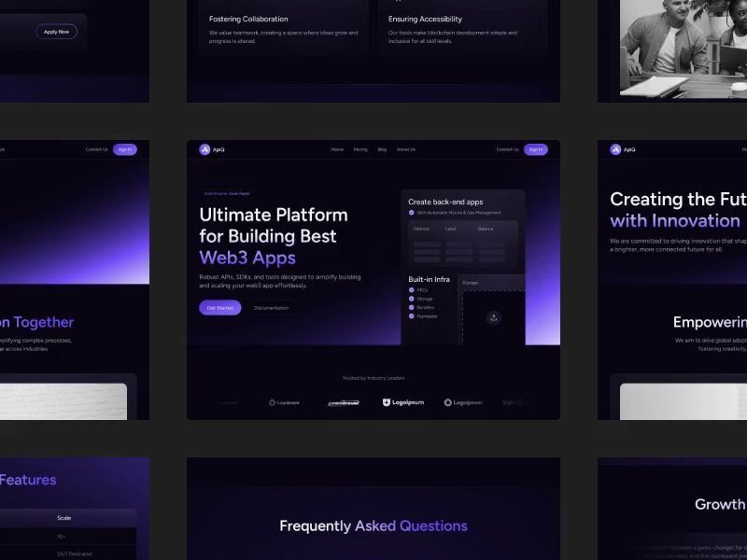Open the Pricing nav item
747x560 pixels.
(x=360, y=149)
